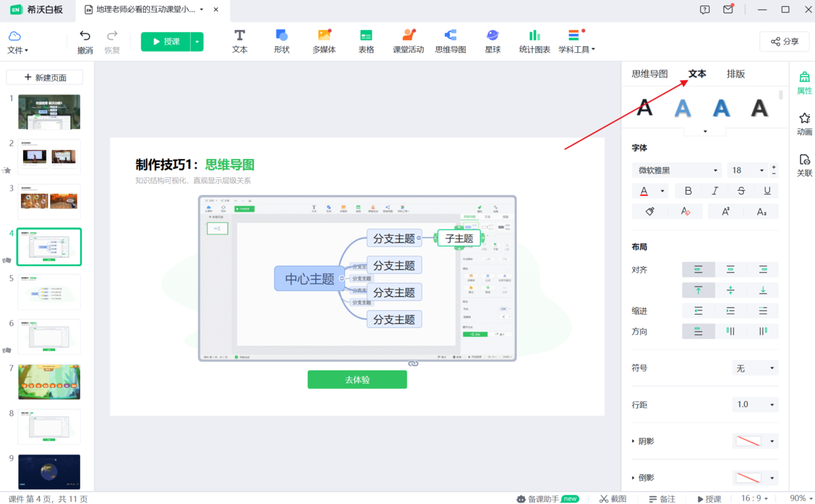
Task: Switch to the 排版 panel tab
Action: coord(736,74)
